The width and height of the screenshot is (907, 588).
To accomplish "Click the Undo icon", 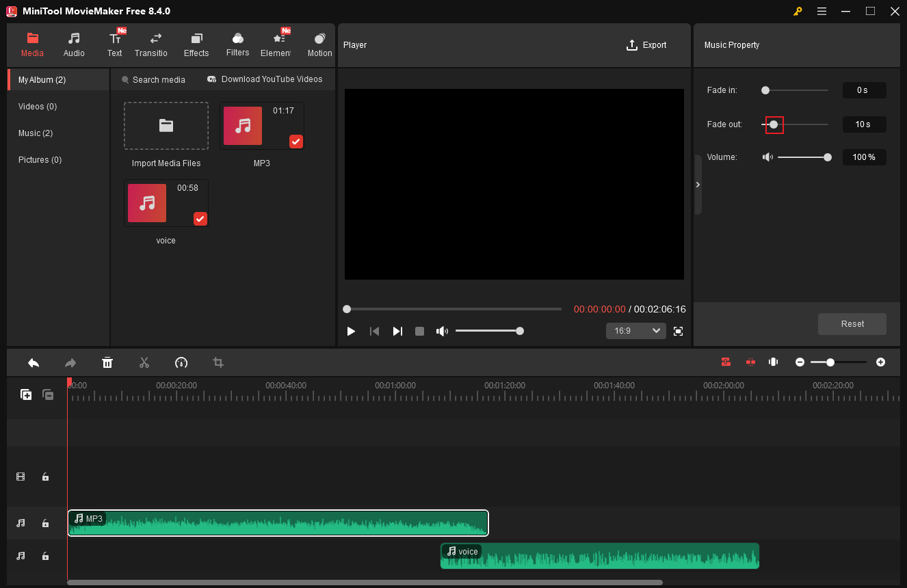I will (x=34, y=362).
